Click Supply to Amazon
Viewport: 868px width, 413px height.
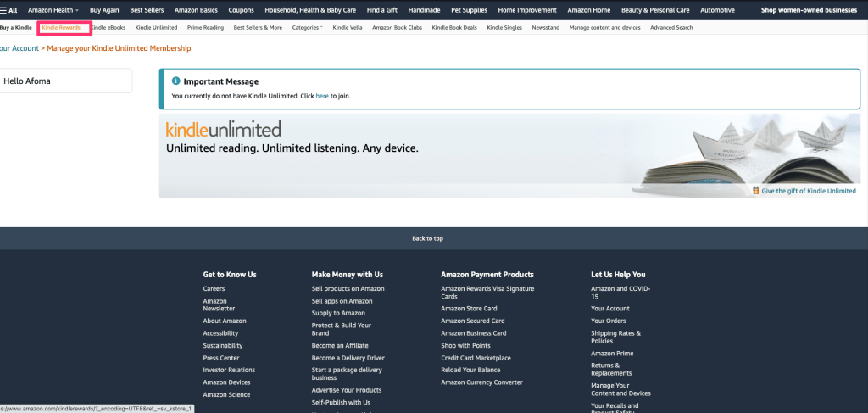click(x=338, y=313)
